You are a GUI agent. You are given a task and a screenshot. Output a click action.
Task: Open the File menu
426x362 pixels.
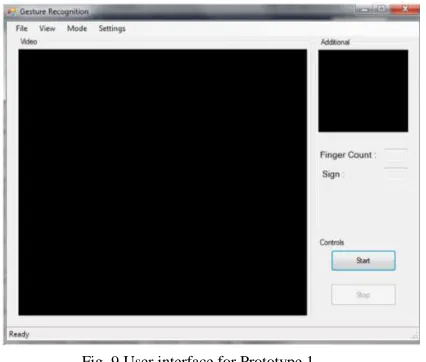pos(22,28)
